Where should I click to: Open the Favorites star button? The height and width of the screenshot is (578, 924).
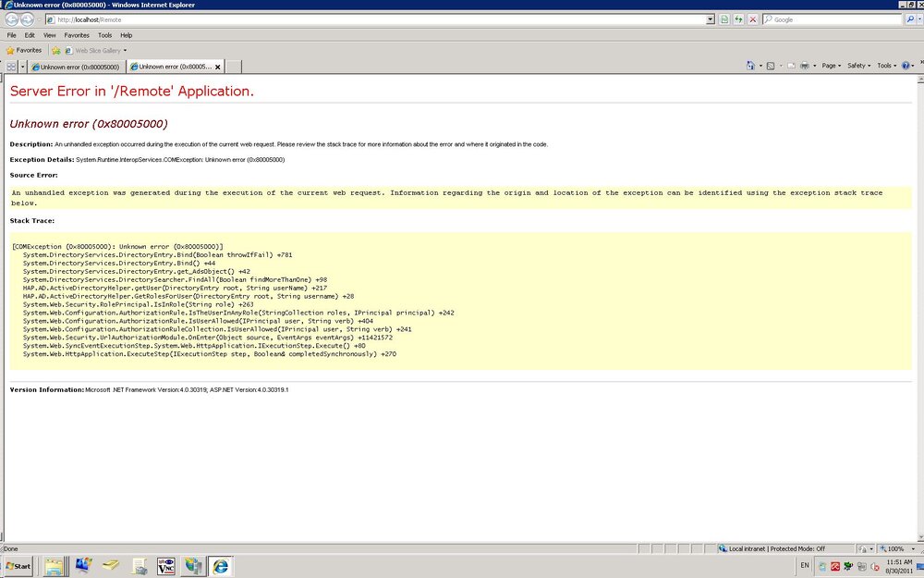click(x=24, y=51)
